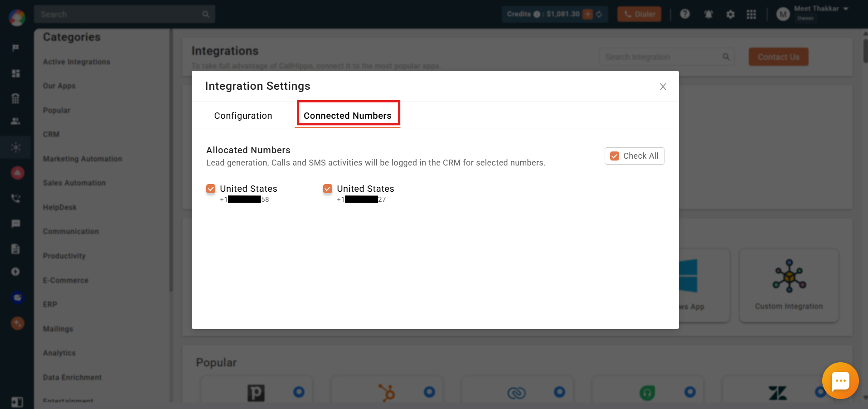Click the Contact Us button
The height and width of the screenshot is (409, 868).
[778, 57]
